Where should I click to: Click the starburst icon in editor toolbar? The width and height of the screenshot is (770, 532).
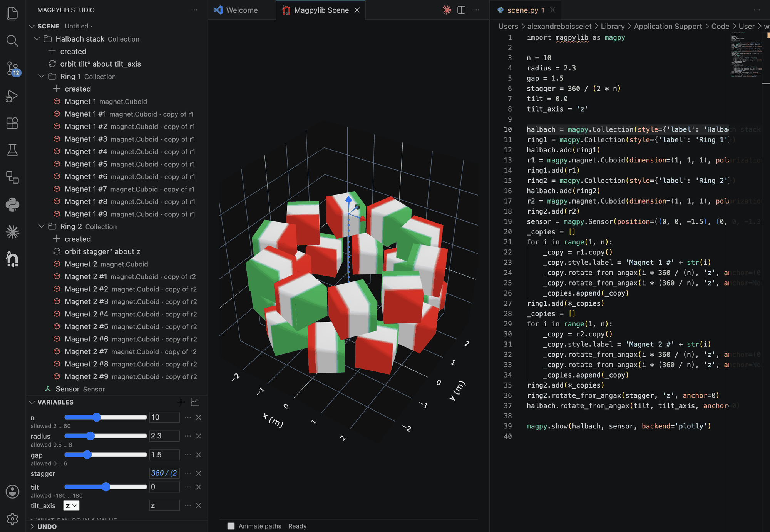click(x=447, y=10)
